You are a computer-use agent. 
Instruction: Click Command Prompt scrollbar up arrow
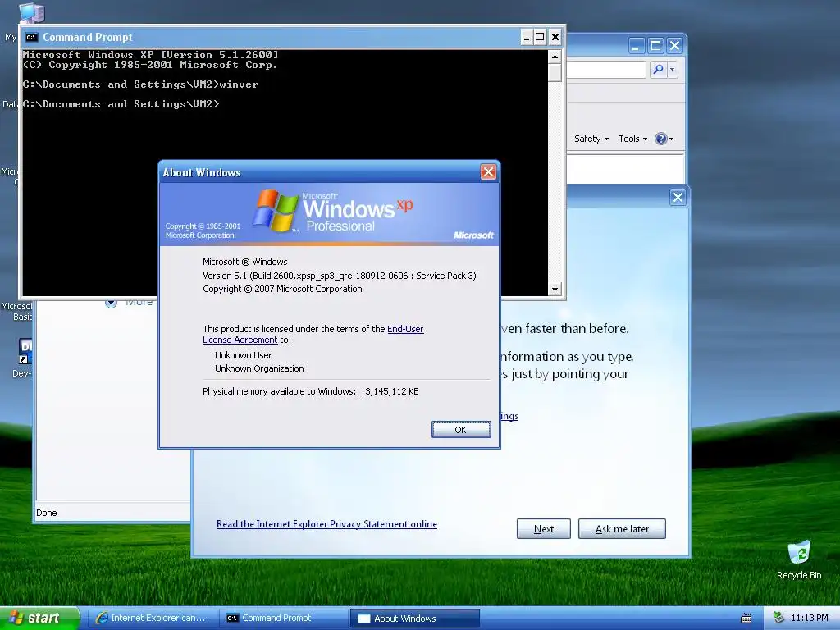pos(555,57)
